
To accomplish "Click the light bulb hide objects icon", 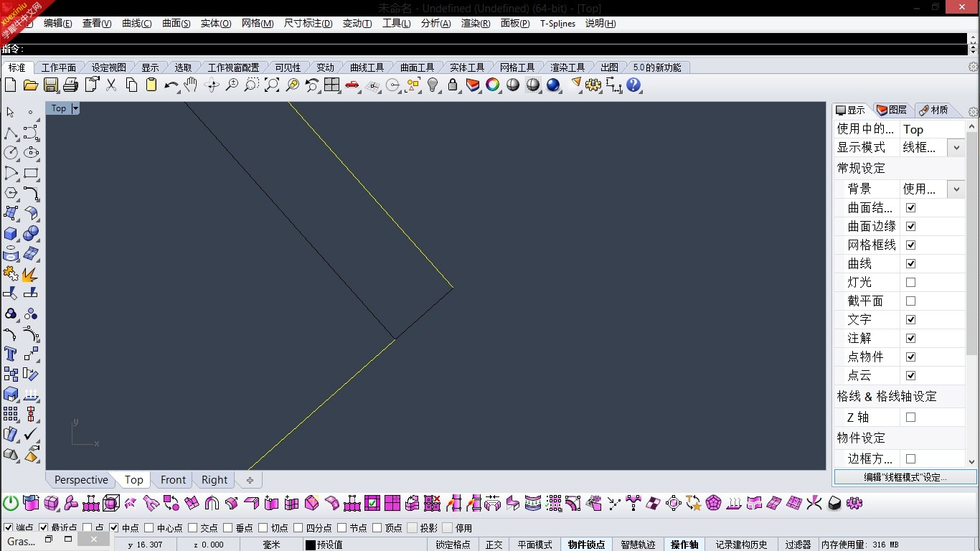I will point(433,85).
